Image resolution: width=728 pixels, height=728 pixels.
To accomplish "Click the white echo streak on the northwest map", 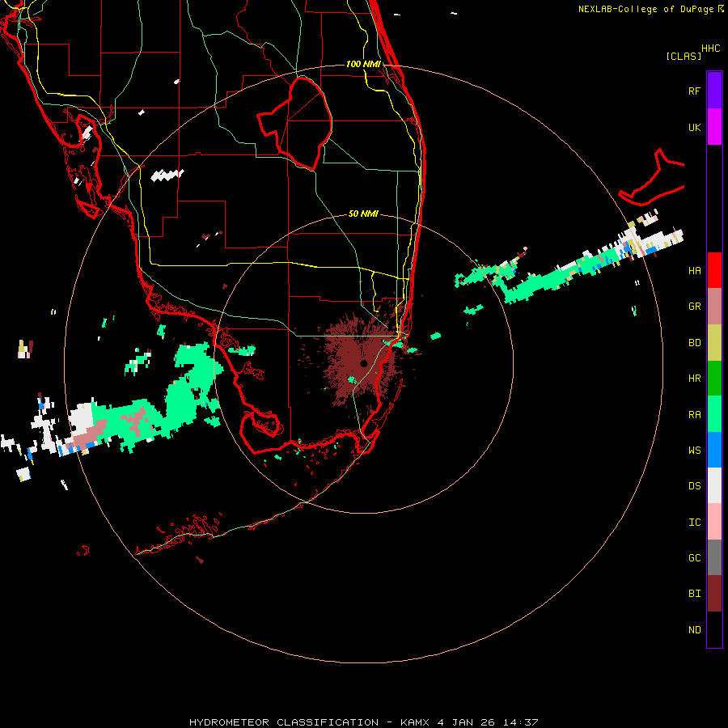I will click(x=167, y=175).
